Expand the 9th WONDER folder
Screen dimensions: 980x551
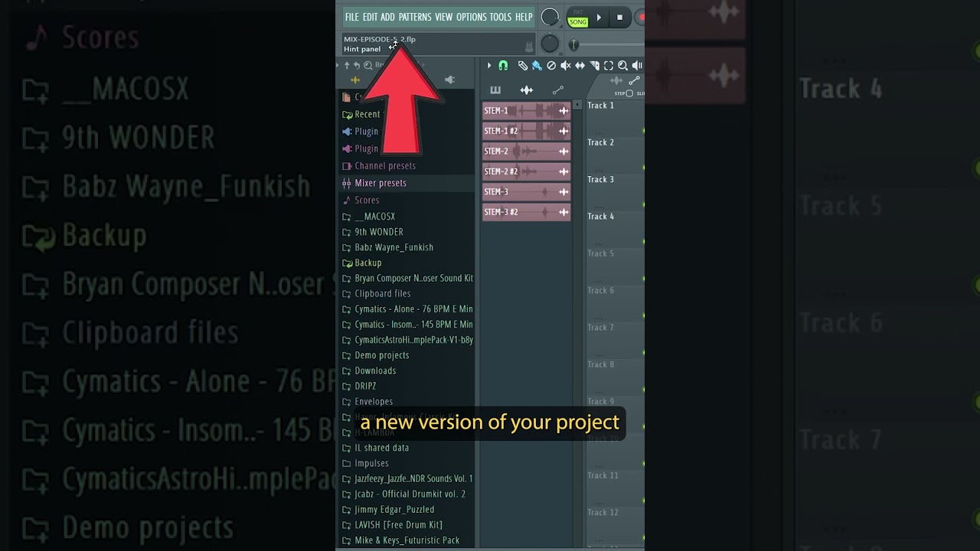372,232
